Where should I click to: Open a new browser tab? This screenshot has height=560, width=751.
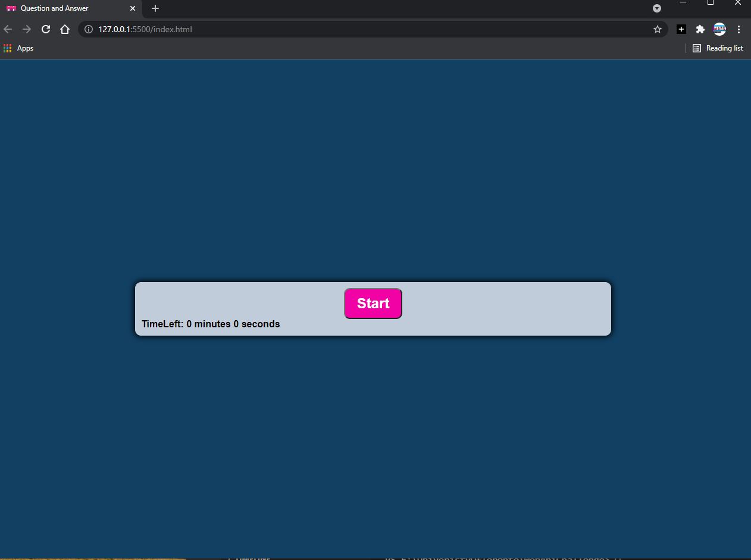[x=155, y=8]
